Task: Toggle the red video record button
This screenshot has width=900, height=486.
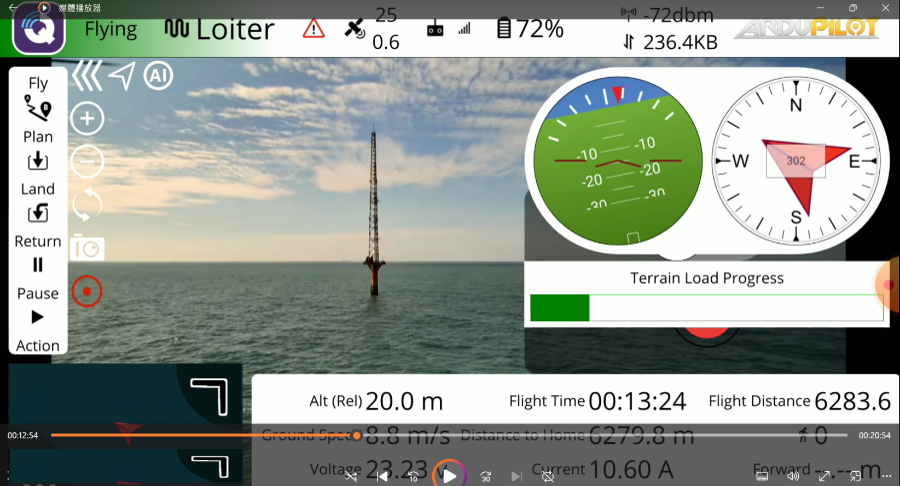Action: coord(87,291)
